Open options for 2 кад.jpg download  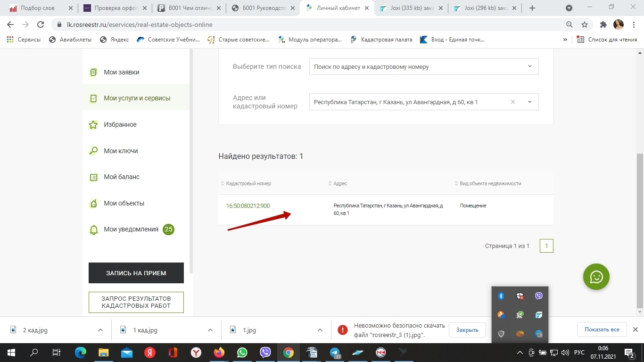pyautogui.click(x=100, y=330)
